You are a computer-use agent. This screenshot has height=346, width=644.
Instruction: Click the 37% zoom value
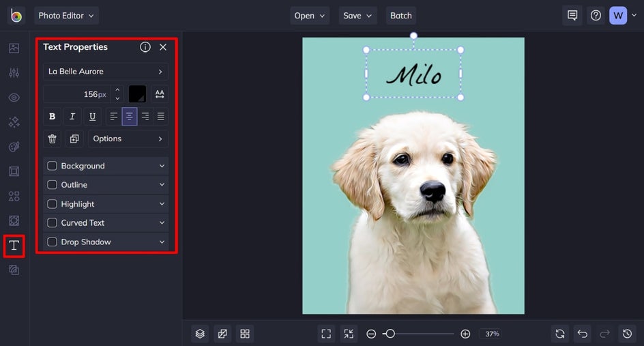(x=492, y=334)
